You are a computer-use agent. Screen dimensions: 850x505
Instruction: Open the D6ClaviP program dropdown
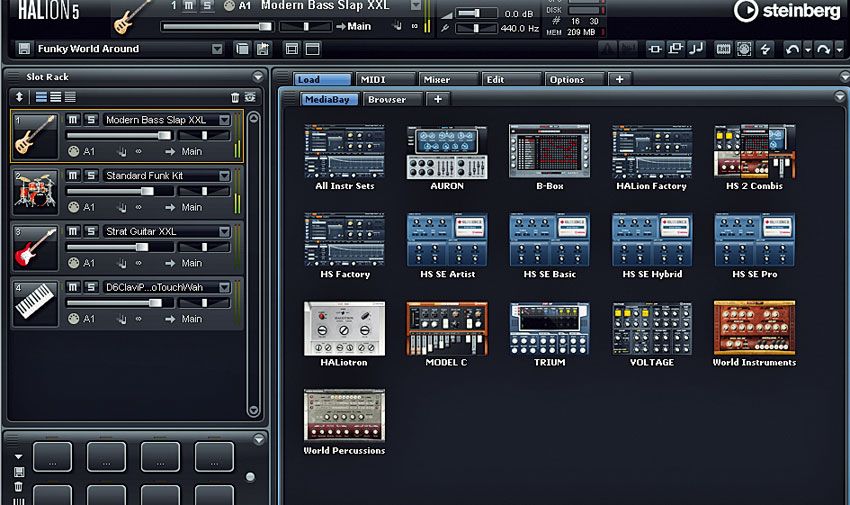(x=224, y=287)
